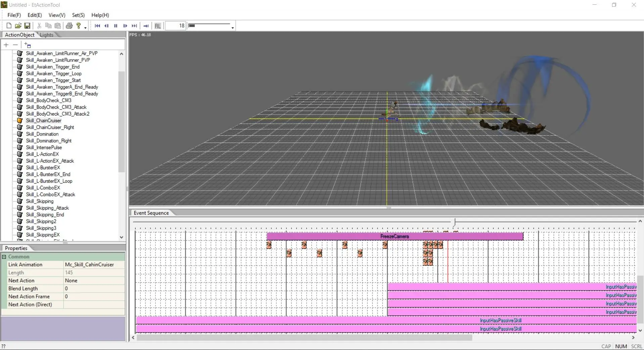644x350 pixels.
Task: Open the File(F) menu
Action: coord(14,15)
